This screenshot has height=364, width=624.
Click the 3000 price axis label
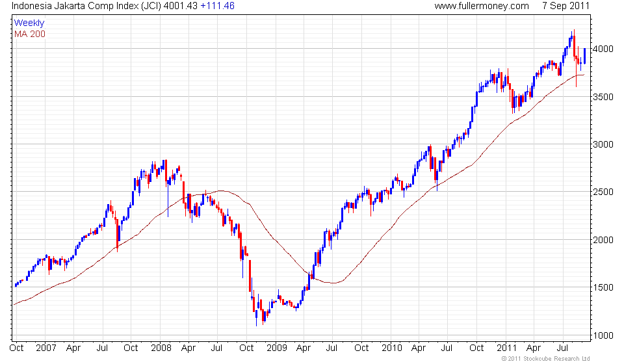603,144
